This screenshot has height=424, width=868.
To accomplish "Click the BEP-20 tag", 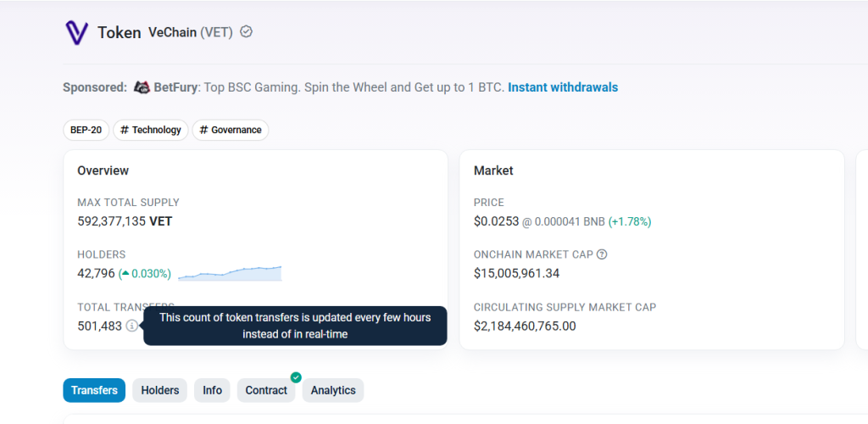I will [86, 130].
